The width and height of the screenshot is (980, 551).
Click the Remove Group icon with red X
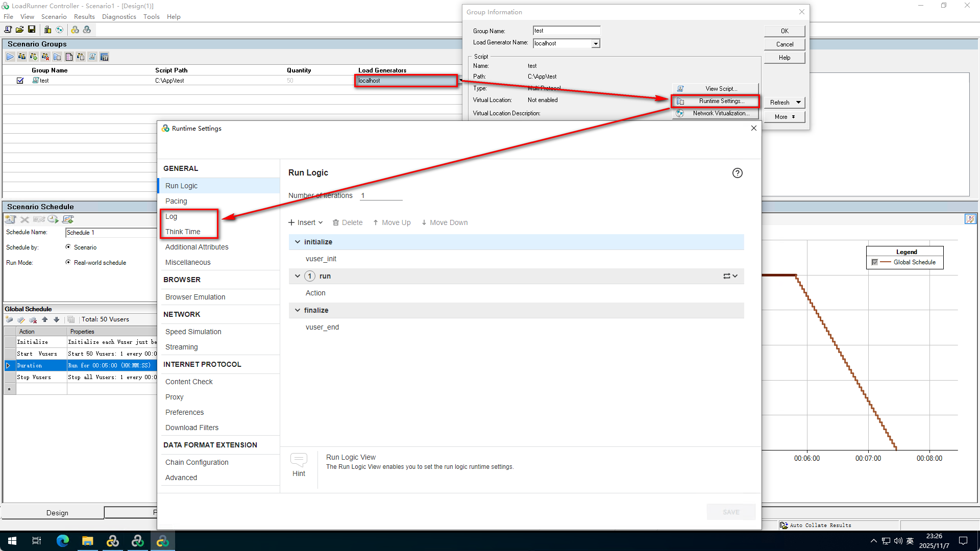click(45, 57)
